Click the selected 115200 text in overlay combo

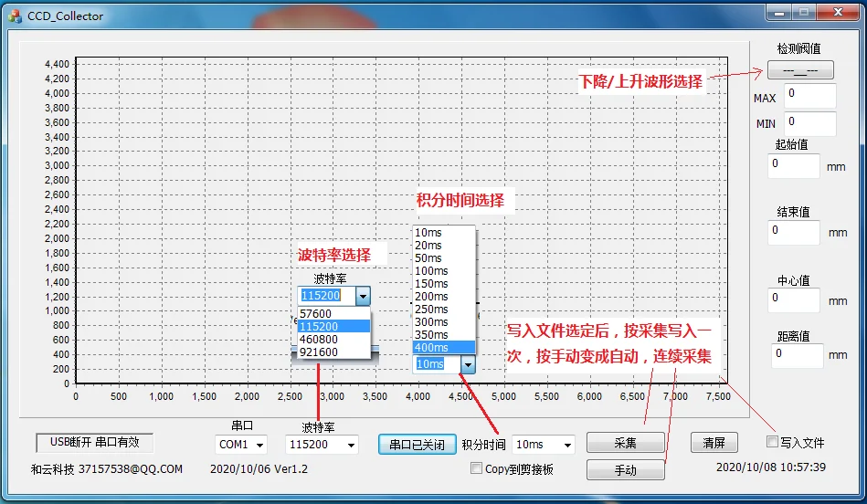point(321,296)
